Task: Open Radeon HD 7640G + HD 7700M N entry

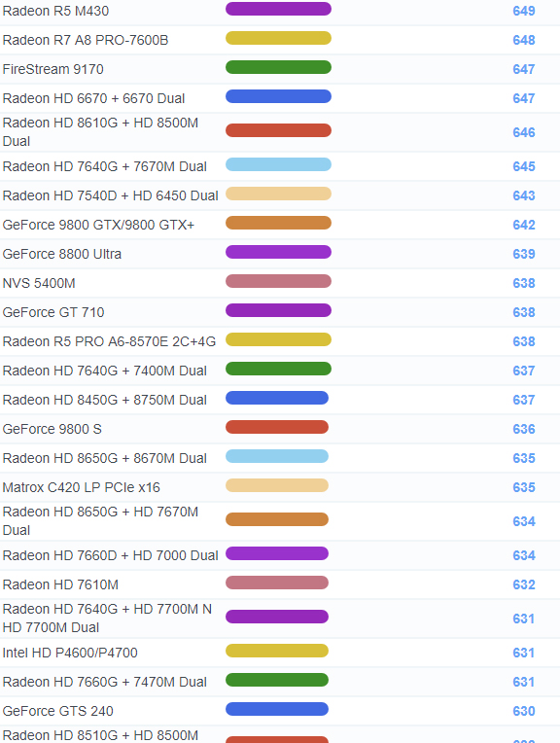Action: (x=107, y=619)
